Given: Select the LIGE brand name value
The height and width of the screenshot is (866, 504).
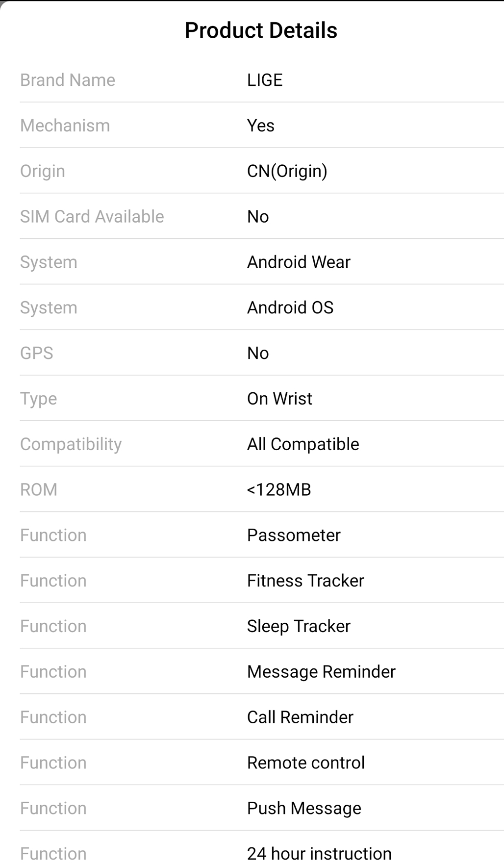Looking at the screenshot, I should coord(265,80).
